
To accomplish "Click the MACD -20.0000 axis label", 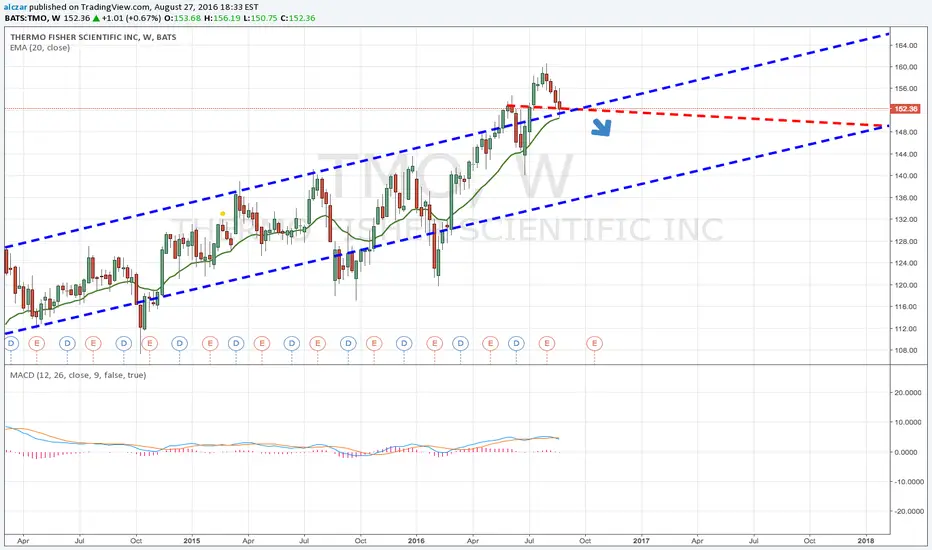I will pos(909,511).
